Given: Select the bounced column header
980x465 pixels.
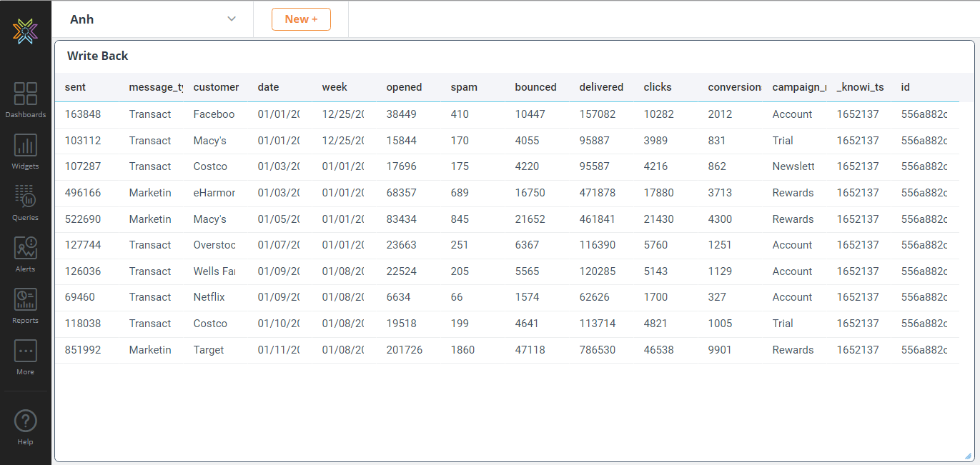Looking at the screenshot, I should coord(535,87).
